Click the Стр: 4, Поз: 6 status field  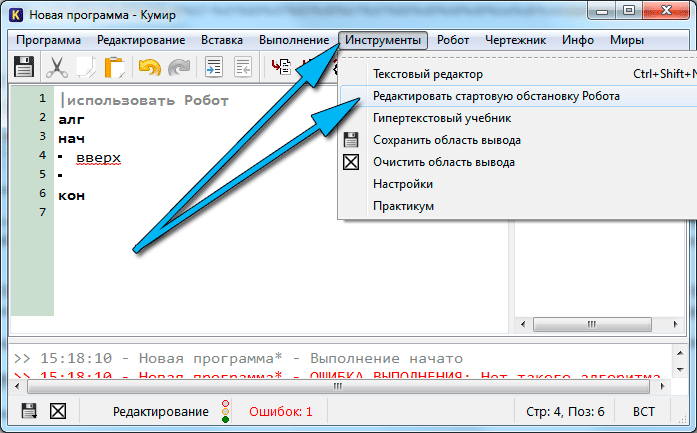pyautogui.click(x=565, y=412)
